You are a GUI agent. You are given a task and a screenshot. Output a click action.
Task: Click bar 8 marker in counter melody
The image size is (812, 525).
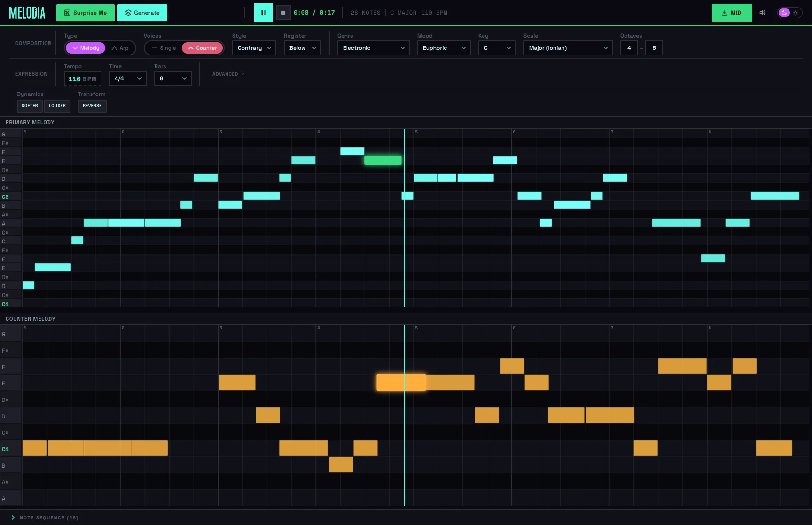(710, 328)
